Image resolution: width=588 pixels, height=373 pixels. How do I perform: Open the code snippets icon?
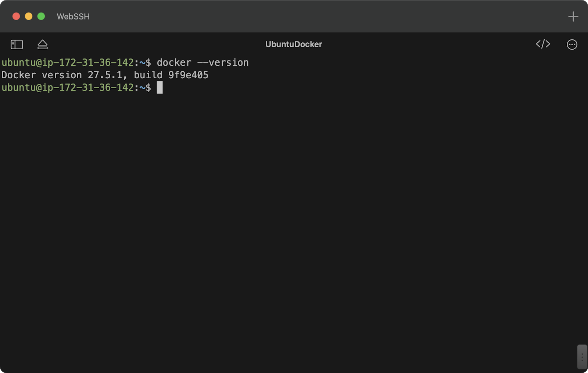543,44
